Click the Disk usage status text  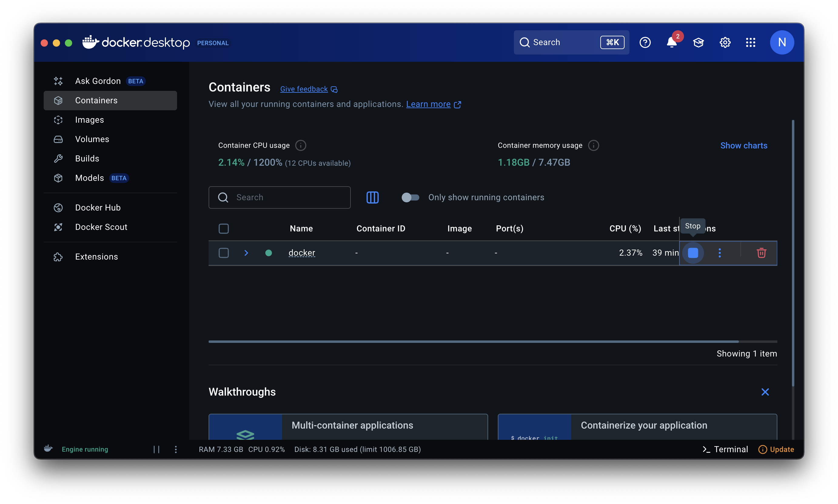(357, 449)
